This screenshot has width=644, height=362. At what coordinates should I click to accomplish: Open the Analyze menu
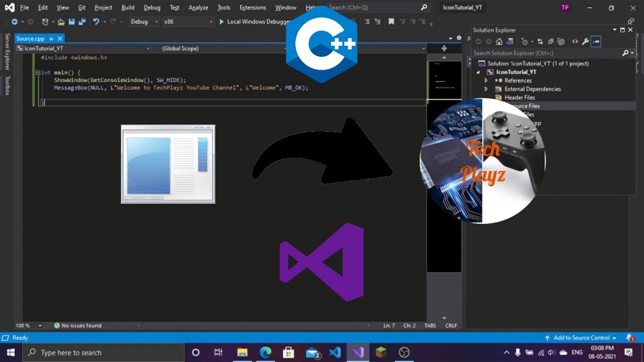pyautogui.click(x=198, y=8)
